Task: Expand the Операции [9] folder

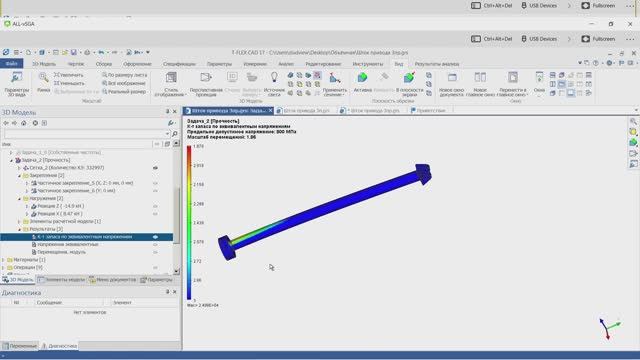Action: coord(3,267)
